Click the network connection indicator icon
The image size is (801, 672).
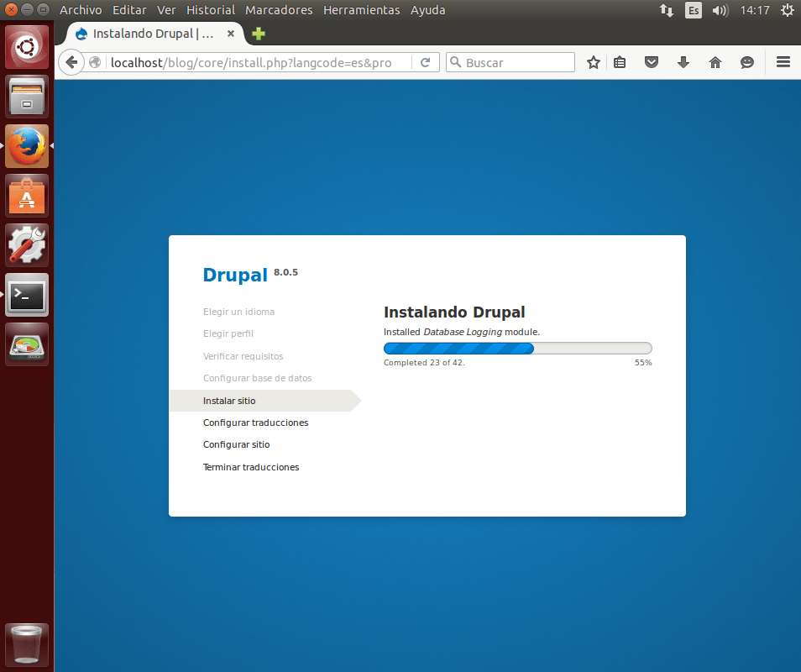pos(667,10)
